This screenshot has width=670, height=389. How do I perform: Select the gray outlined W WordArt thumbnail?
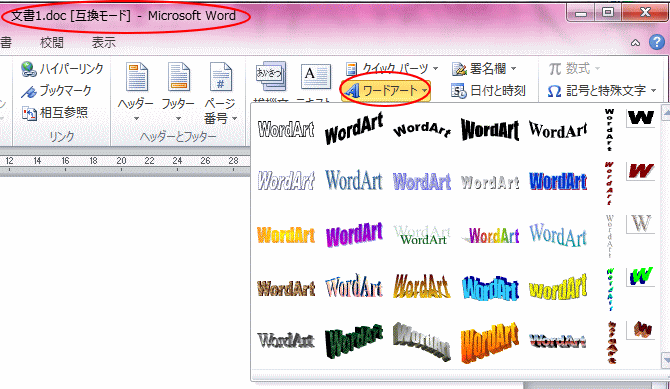[641, 224]
